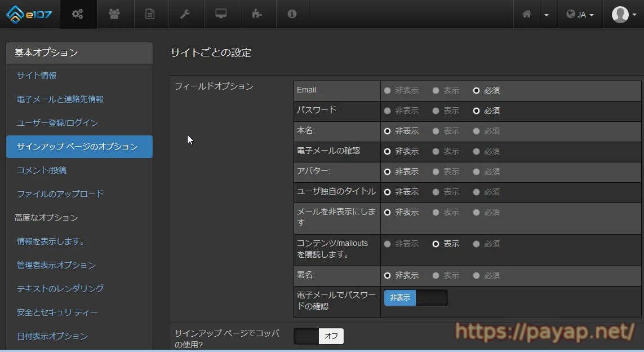Open the plugins puzzle piece icon

pos(257,14)
